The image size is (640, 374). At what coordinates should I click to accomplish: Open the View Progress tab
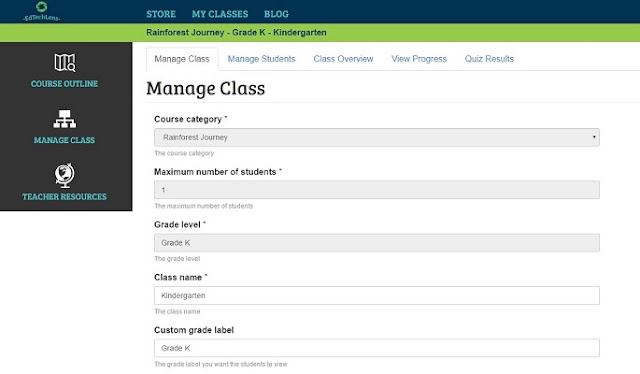click(x=419, y=59)
